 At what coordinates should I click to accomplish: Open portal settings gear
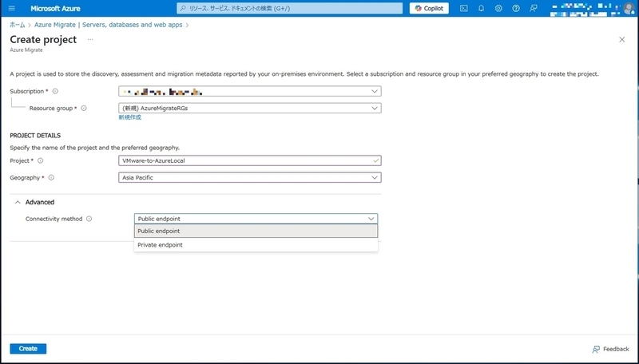[x=498, y=8]
